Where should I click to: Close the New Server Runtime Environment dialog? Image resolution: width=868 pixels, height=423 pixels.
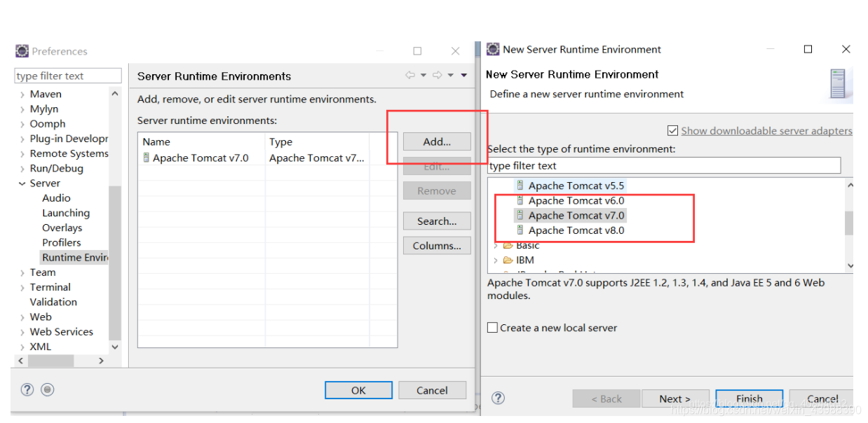click(846, 49)
